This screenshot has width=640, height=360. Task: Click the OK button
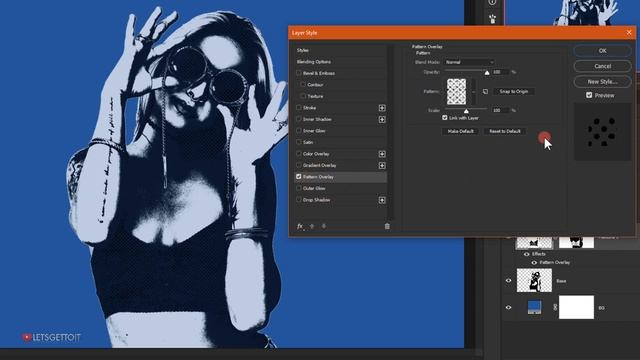pyautogui.click(x=602, y=51)
